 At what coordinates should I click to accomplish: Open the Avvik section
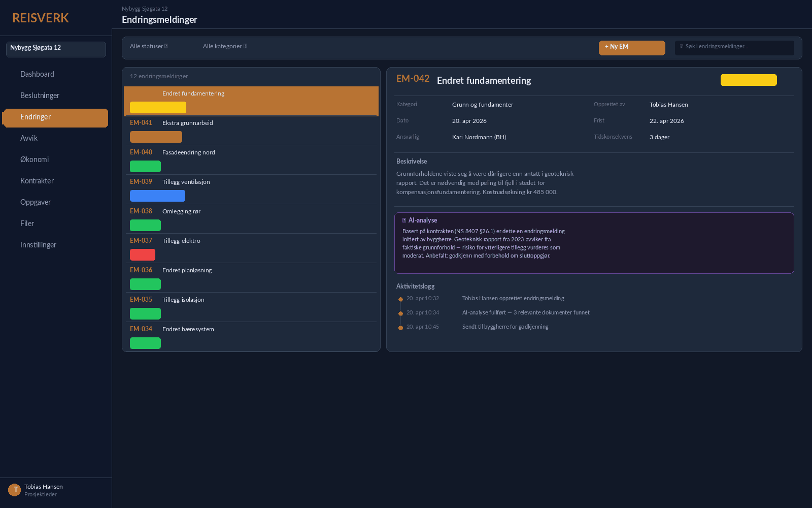[x=29, y=138]
